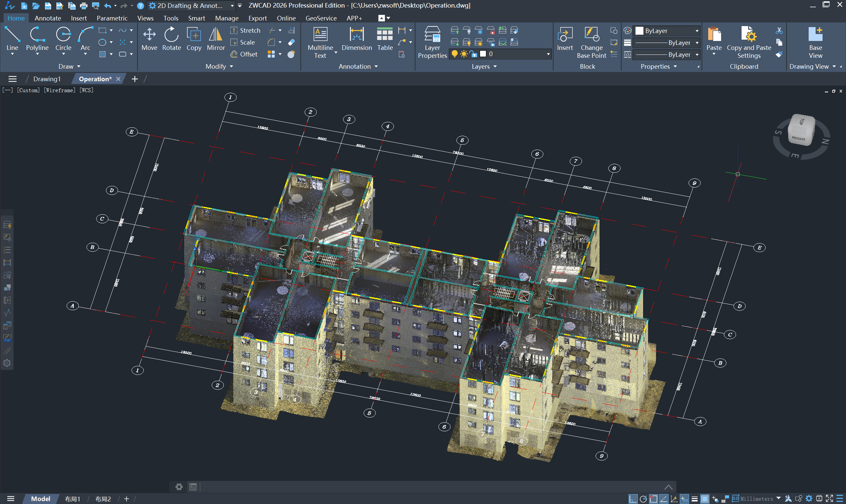The width and height of the screenshot is (846, 504).
Task: Open the Millimeters units dropdown arrow
Action: 778,498
